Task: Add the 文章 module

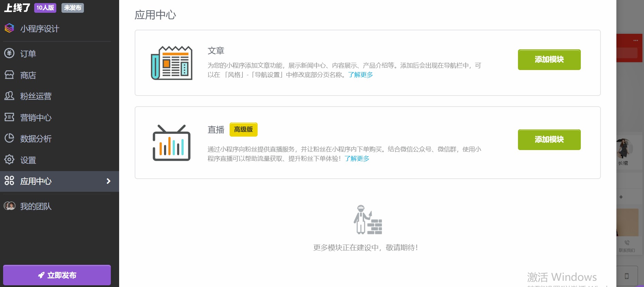Action: [549, 60]
